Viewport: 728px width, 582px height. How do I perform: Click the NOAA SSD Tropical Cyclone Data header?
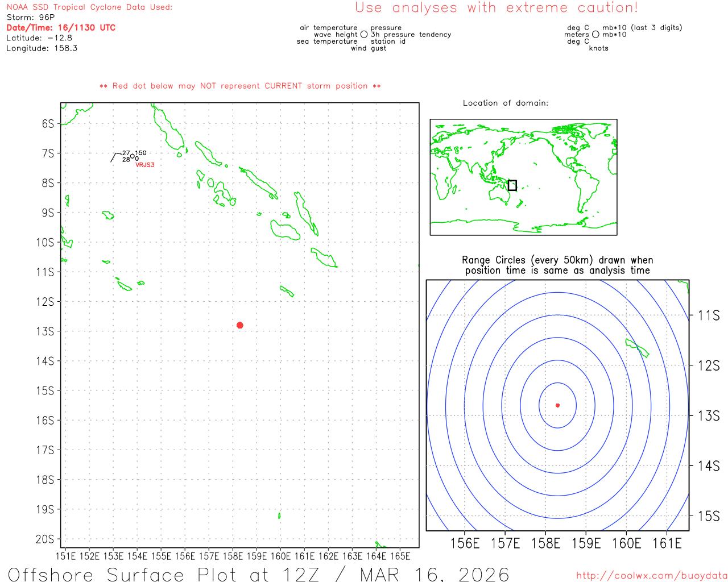[x=89, y=7]
